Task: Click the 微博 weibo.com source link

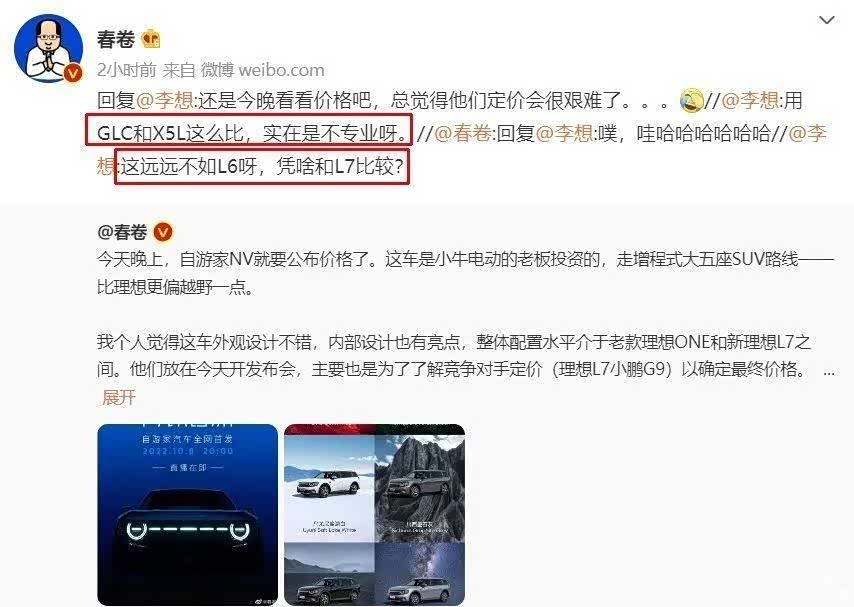Action: [263, 70]
